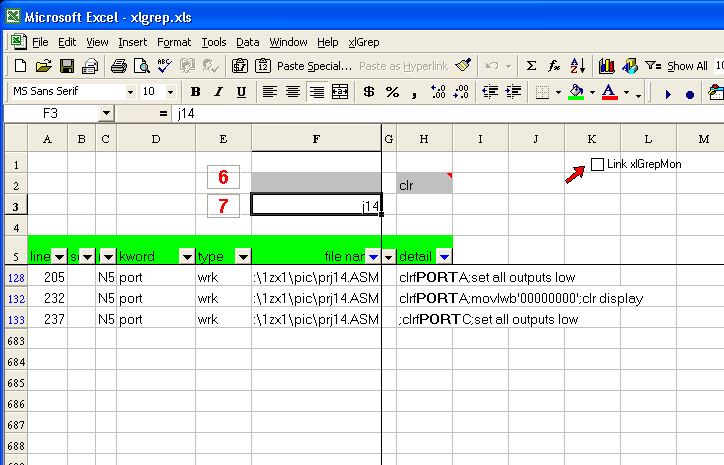Open the type column filter dropdown

[242, 257]
